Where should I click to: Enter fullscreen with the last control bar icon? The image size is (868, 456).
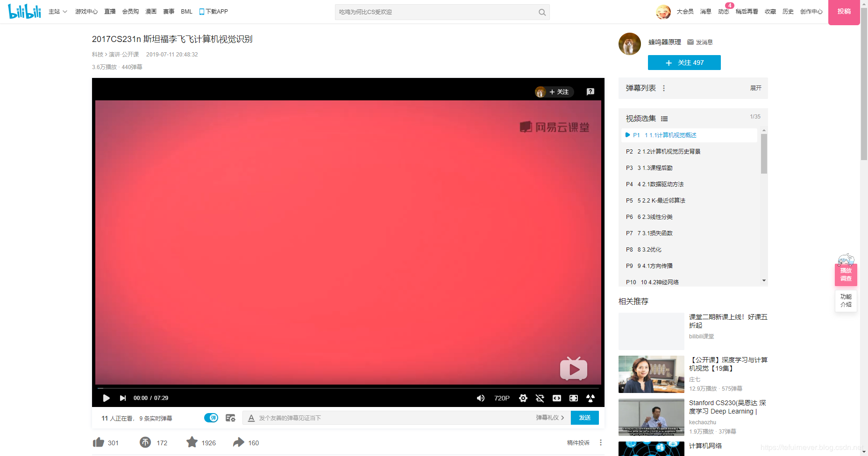click(x=591, y=398)
